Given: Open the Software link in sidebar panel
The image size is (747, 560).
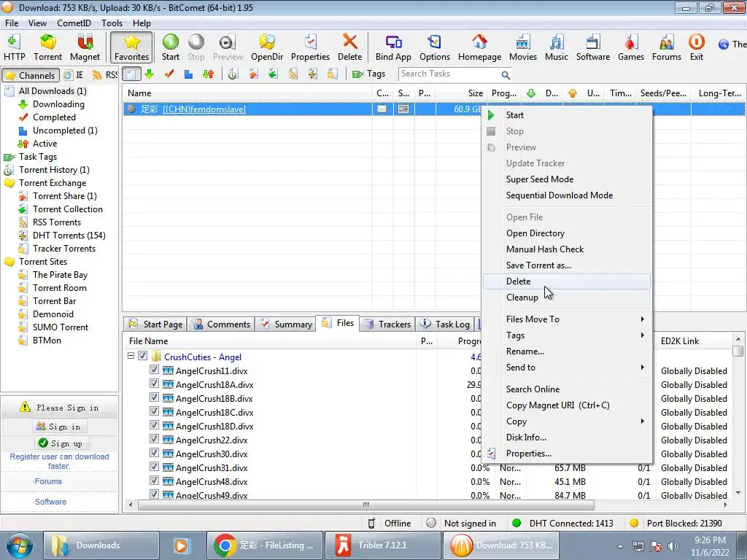Looking at the screenshot, I should (x=50, y=502).
